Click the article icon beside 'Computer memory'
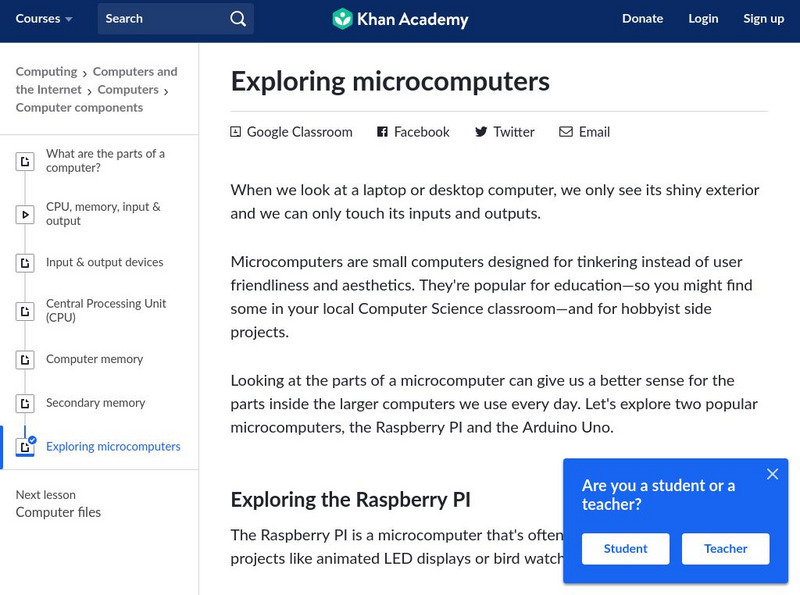 click(25, 359)
